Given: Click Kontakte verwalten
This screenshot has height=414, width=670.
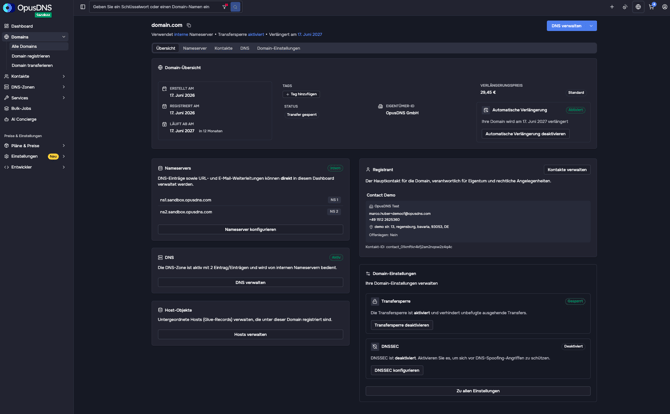Looking at the screenshot, I should click(x=567, y=170).
